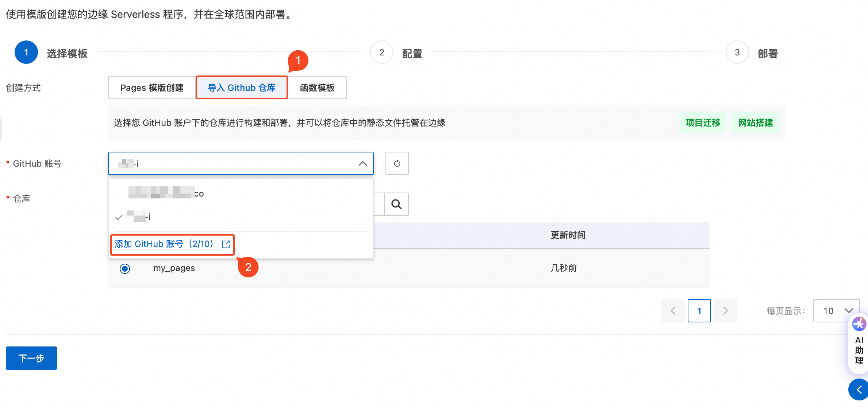Click step 3 部署 circle
The image size is (868, 407).
[737, 53]
